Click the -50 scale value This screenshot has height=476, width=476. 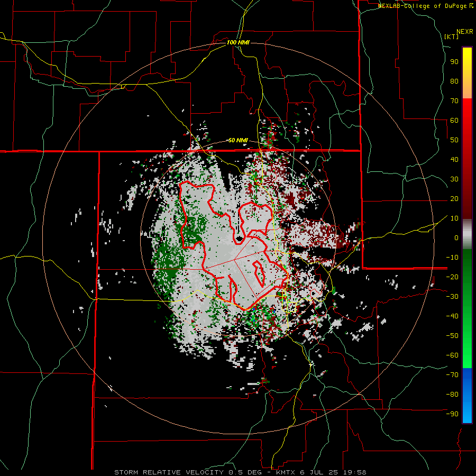tap(452, 336)
